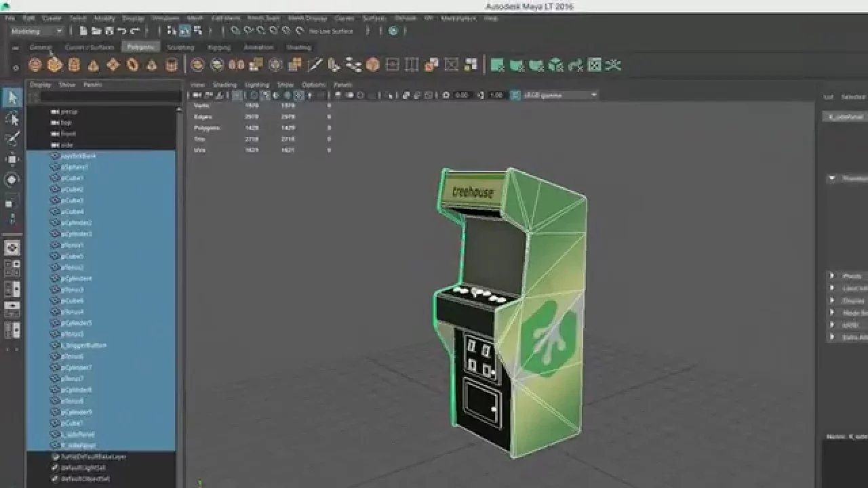Enable snap to curves magnet
The height and width of the screenshot is (488, 868).
pos(248,30)
